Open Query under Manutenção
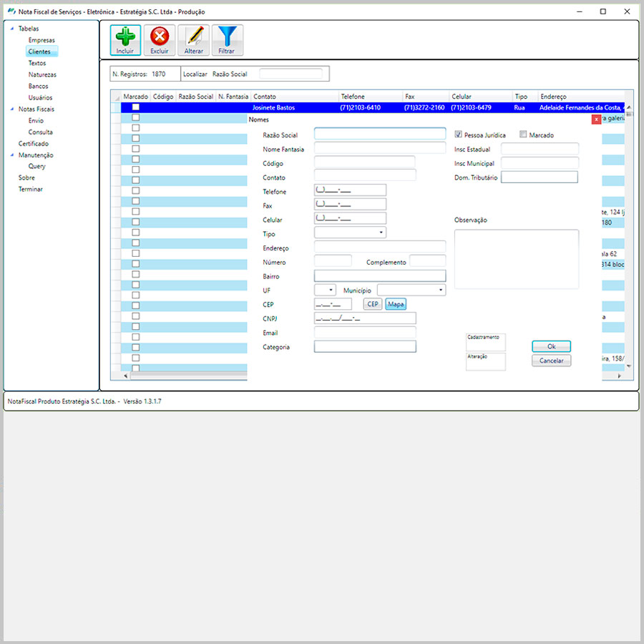644x644 pixels. coord(37,166)
